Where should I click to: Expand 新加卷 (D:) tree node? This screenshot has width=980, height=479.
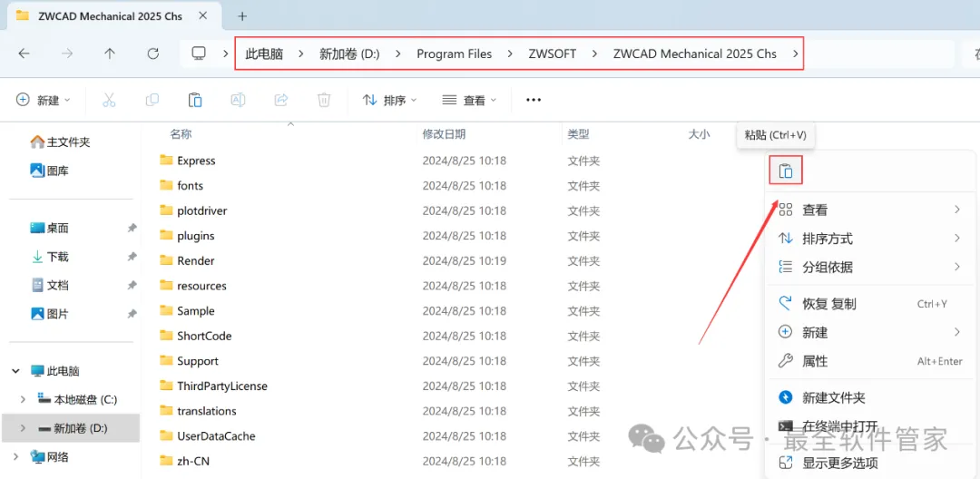pos(23,428)
